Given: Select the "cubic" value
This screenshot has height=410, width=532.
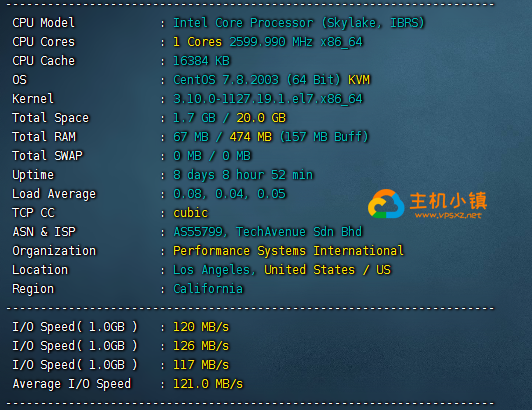Looking at the screenshot, I should click(191, 213).
